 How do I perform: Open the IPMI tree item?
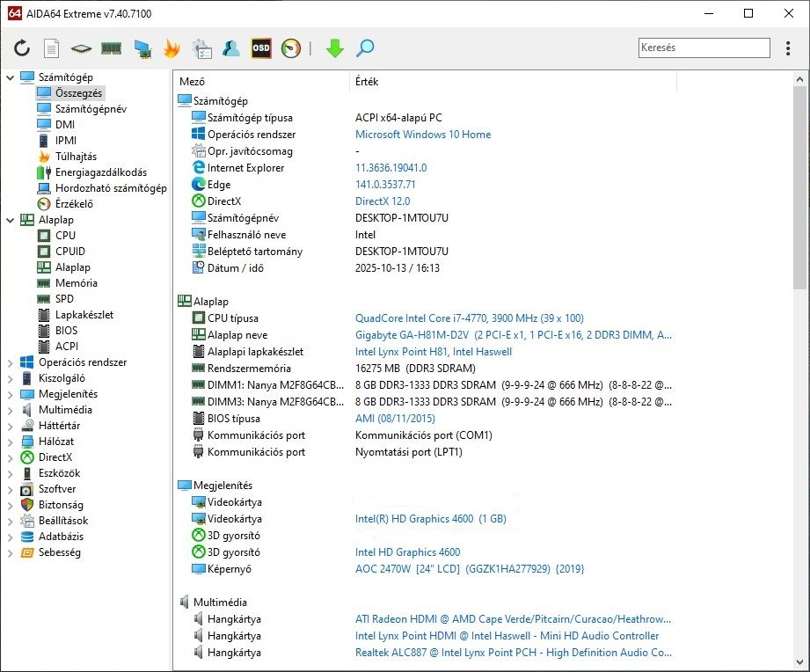click(x=66, y=141)
